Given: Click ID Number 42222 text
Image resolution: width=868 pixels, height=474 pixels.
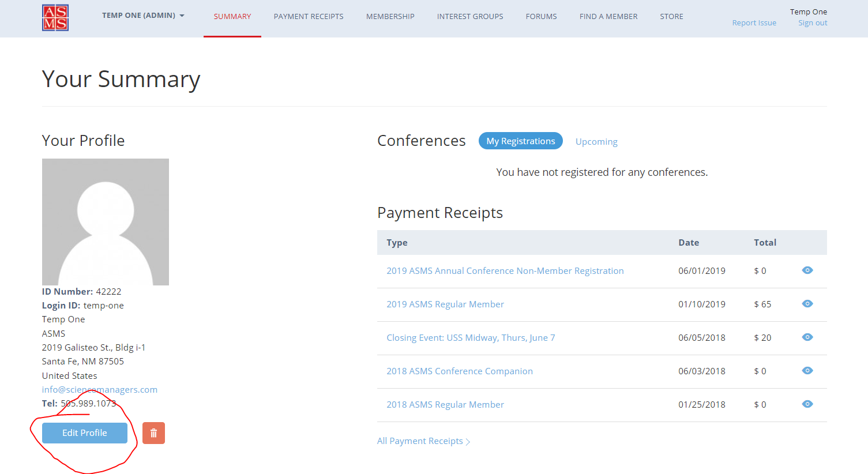Looking at the screenshot, I should (82, 292).
